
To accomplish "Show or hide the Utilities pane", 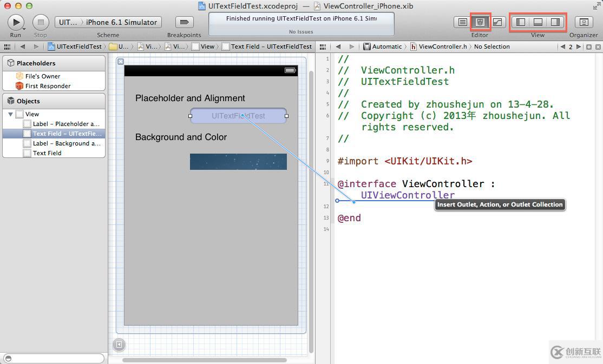I will [555, 22].
